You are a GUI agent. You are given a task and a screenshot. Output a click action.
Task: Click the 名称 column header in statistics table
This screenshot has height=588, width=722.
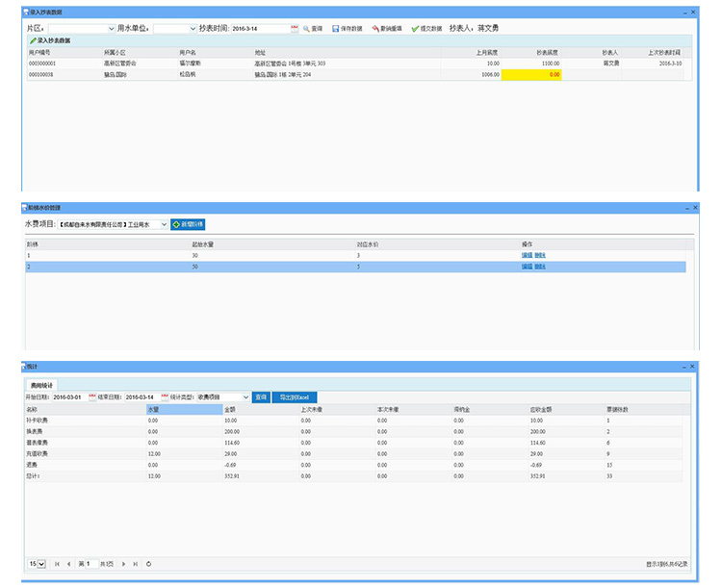(x=32, y=409)
